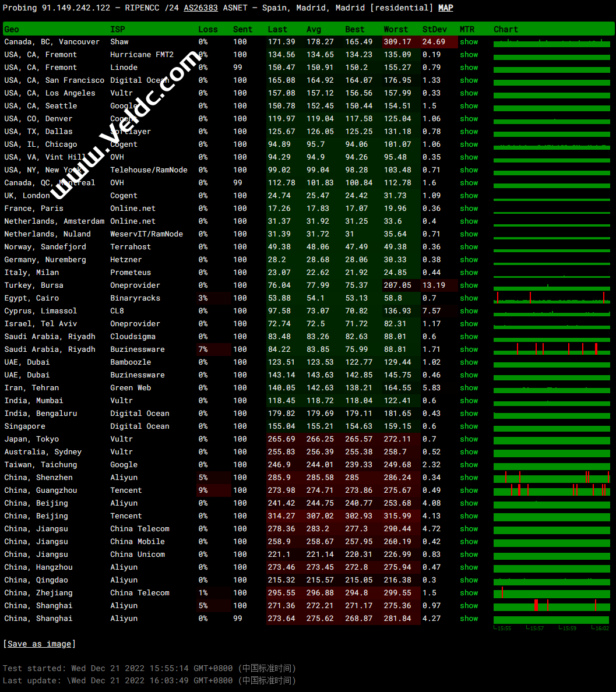
Task: Select the Cyprus, Limassol geo cell
Action: pyautogui.click(x=41, y=310)
